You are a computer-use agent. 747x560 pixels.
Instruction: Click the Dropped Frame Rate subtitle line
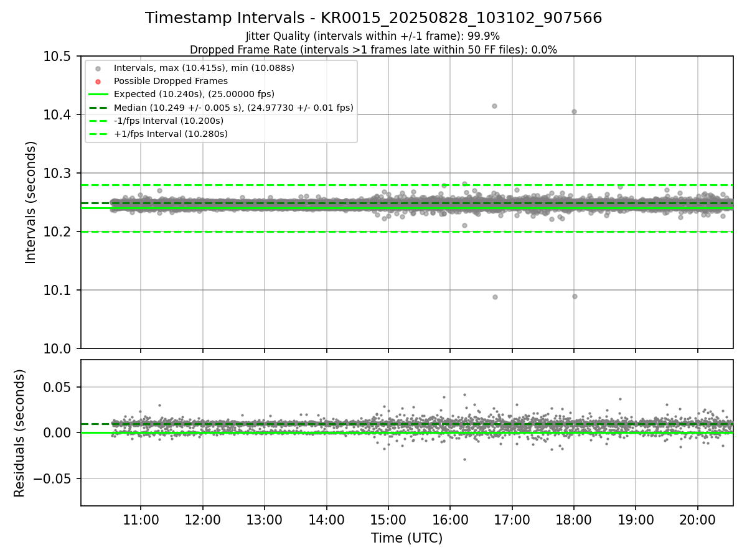coord(373,49)
